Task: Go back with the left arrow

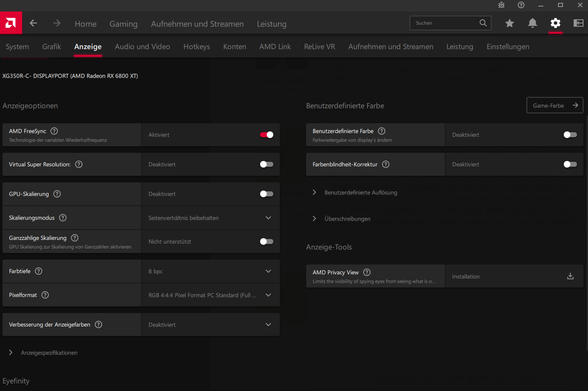Action: [x=34, y=23]
